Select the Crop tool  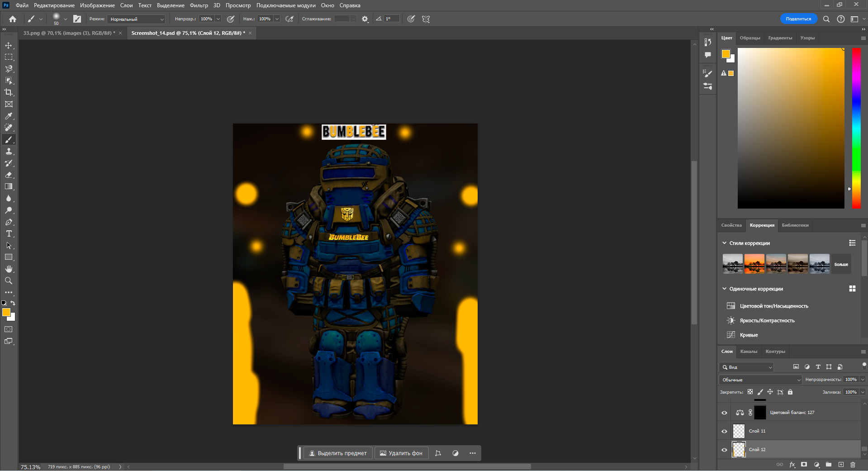[9, 92]
